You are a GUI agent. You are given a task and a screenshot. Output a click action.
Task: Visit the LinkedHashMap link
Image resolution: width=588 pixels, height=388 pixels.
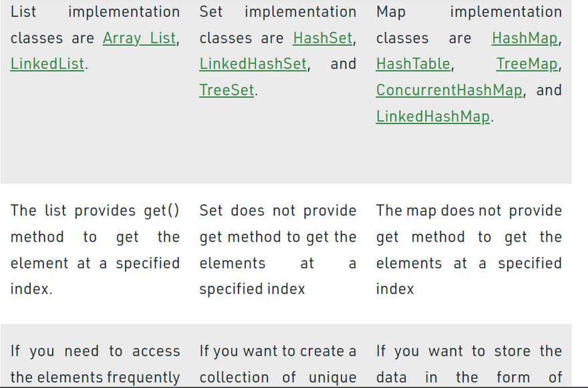tap(433, 117)
